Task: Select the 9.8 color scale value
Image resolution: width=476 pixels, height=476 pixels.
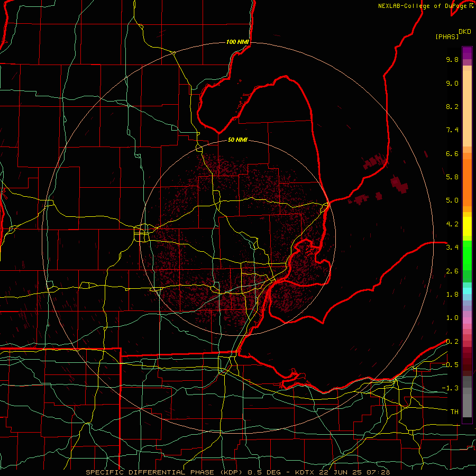Action: point(452,59)
